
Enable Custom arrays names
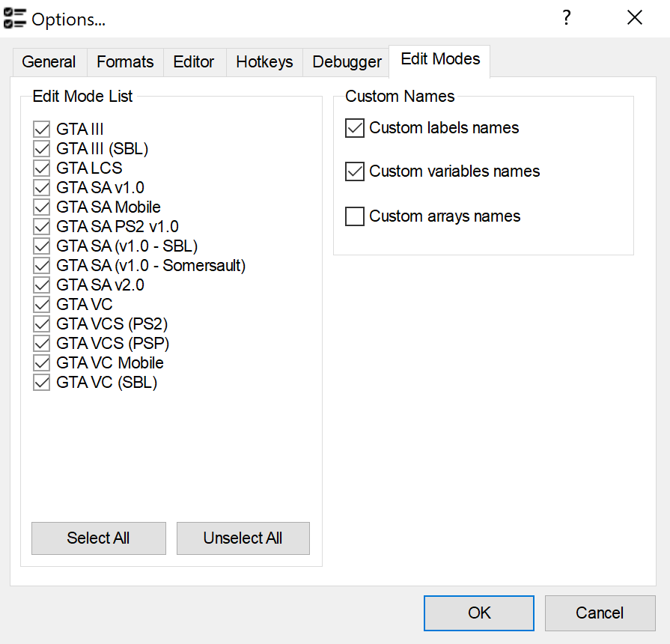(354, 216)
